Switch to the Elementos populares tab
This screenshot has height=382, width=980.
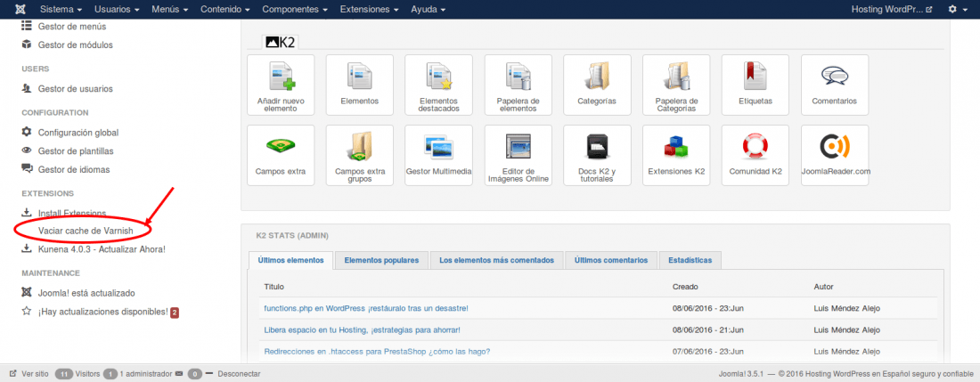(381, 260)
